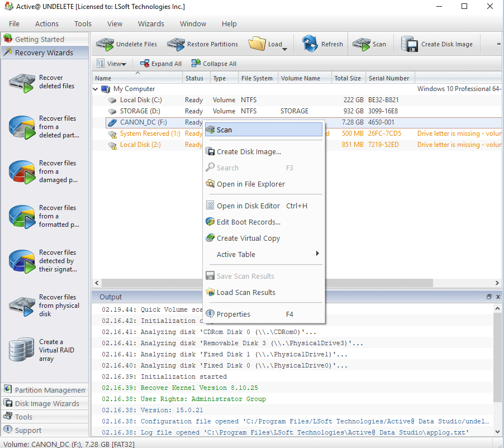Click the 'Recover Kernel Version 8.10.25' log line

coord(199,388)
